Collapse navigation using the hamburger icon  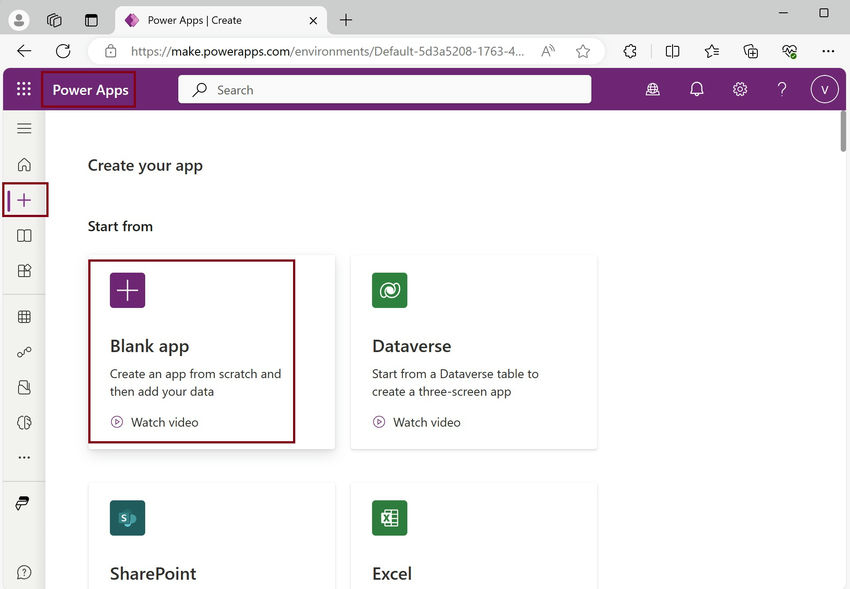[24, 128]
